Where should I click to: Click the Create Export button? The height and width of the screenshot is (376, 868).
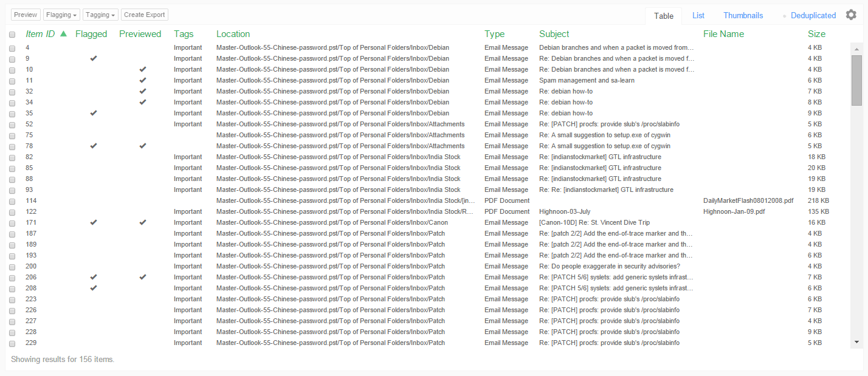144,15
